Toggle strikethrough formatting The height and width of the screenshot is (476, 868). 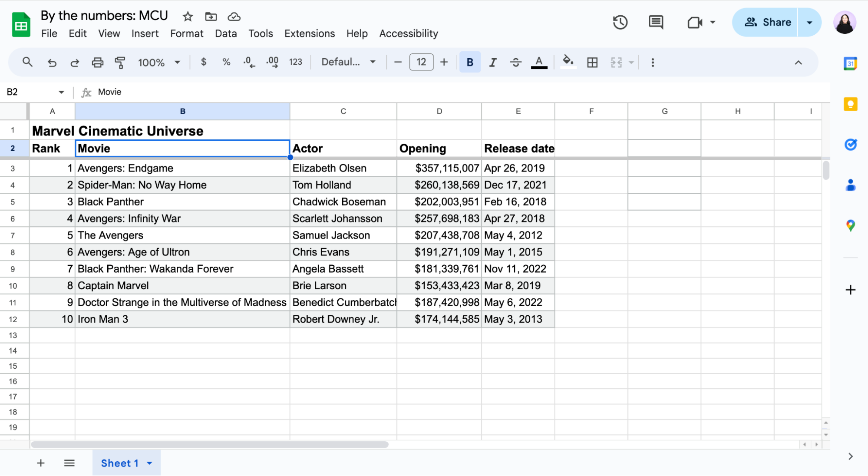[515, 62]
